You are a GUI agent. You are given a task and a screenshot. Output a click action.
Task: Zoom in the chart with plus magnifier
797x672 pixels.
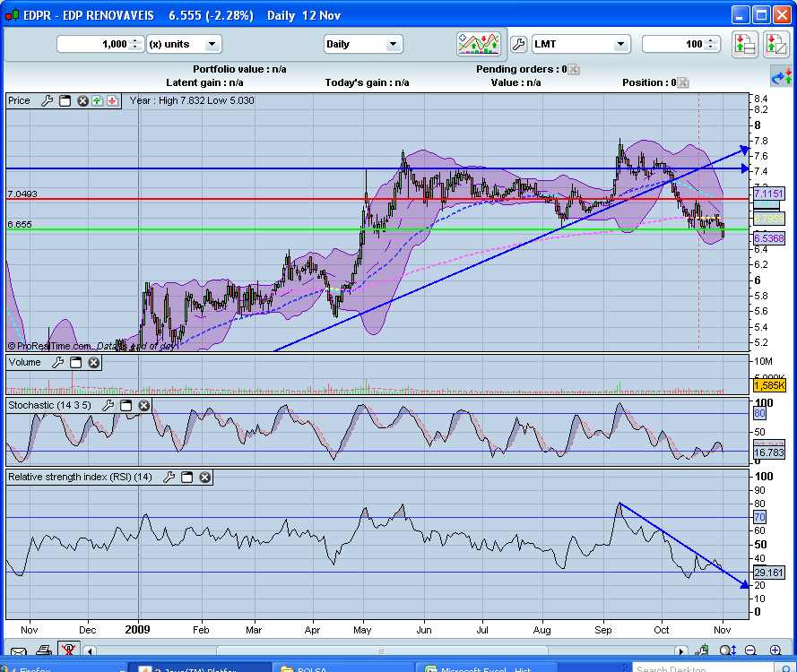click(775, 650)
